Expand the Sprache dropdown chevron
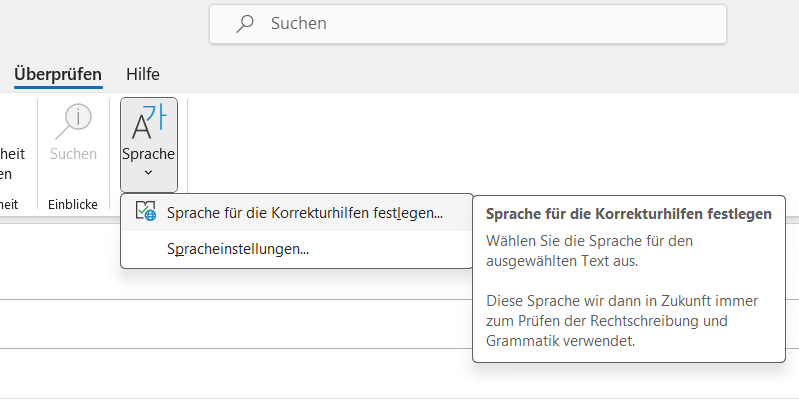The height and width of the screenshot is (420, 799). (148, 173)
